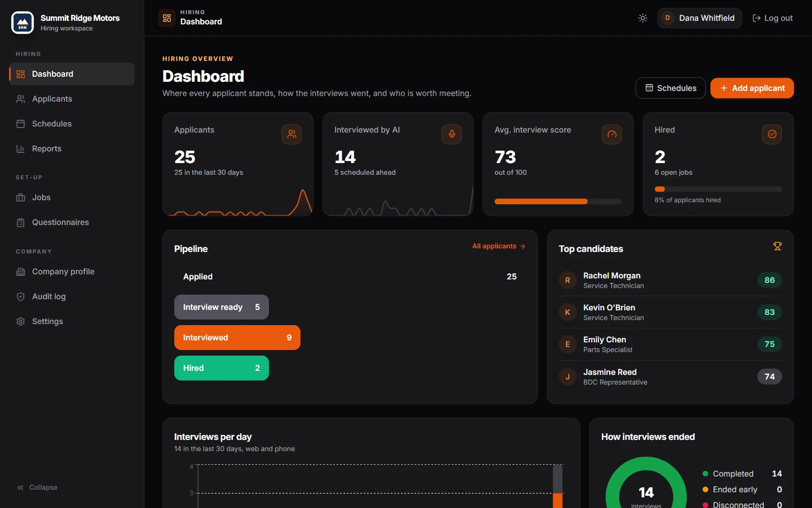812x508 pixels.
Task: Click Kevin O'Brien's score badge 83
Action: point(769,312)
